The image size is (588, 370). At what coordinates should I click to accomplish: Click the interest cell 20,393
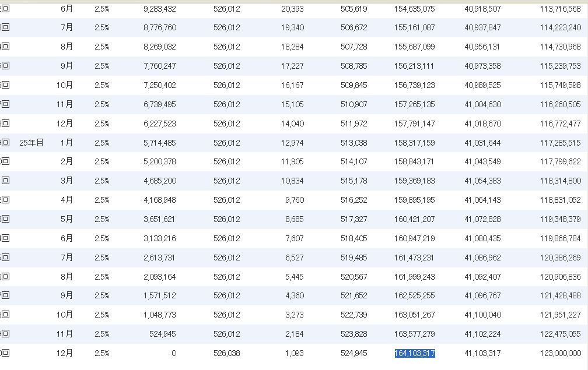click(292, 9)
